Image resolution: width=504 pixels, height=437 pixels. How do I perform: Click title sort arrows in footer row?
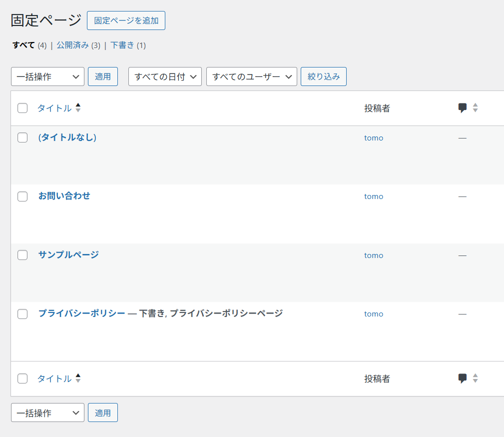coord(78,378)
